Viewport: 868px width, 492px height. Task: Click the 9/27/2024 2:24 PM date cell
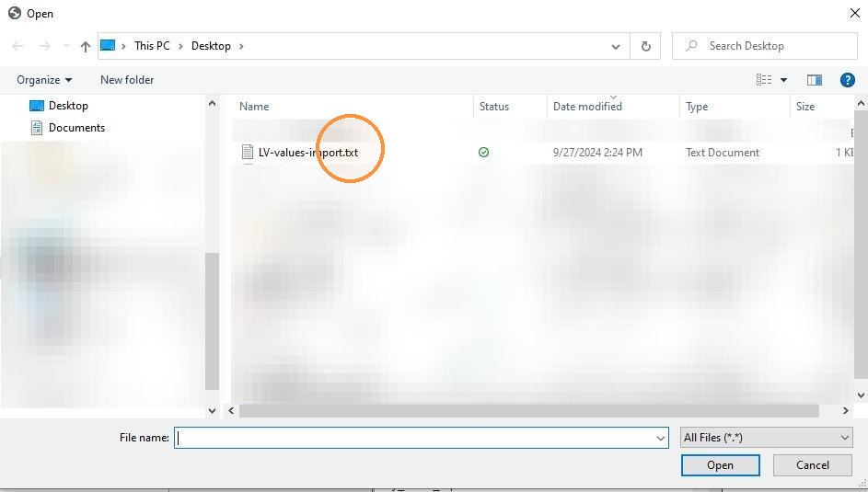(597, 153)
